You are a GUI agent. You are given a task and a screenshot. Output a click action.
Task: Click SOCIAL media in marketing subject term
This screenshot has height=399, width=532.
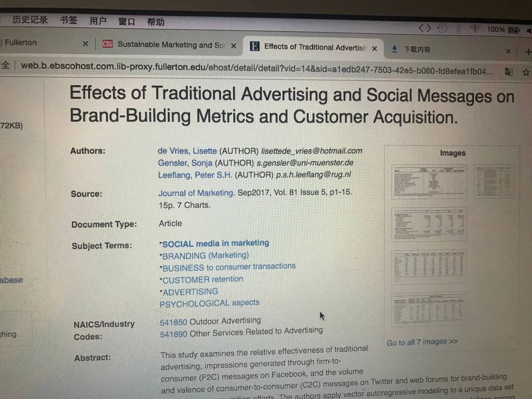216,243
